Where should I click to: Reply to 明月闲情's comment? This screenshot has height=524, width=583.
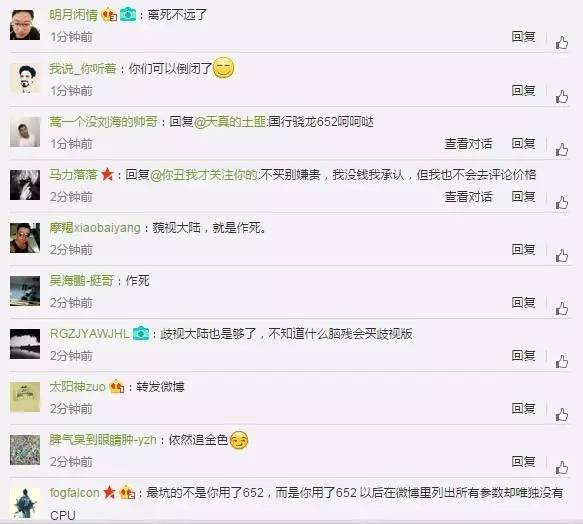pyautogui.click(x=523, y=36)
